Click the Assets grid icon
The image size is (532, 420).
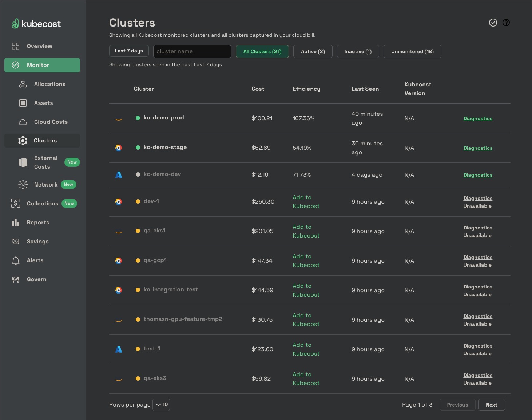coord(23,103)
